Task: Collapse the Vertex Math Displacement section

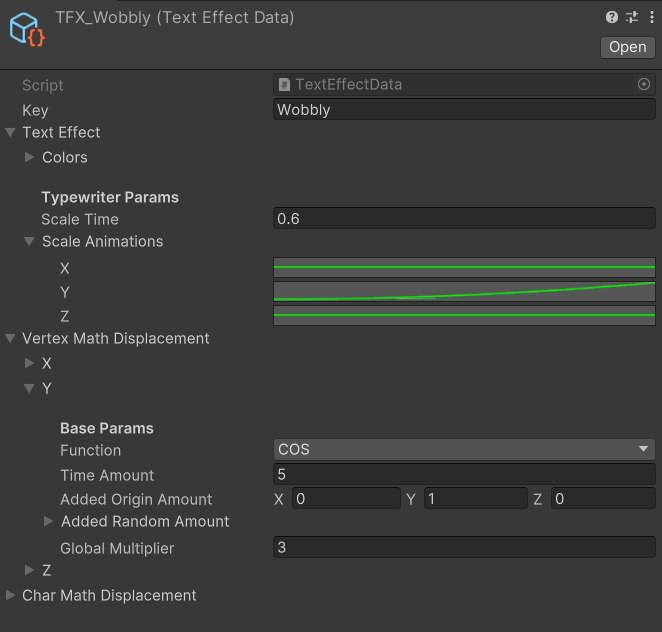Action: click(11, 338)
